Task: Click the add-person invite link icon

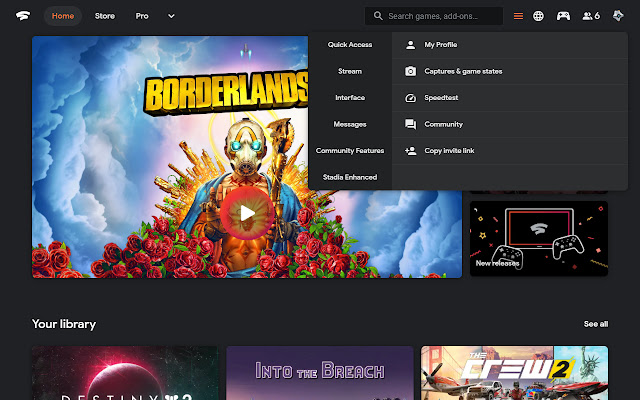Action: (410, 151)
